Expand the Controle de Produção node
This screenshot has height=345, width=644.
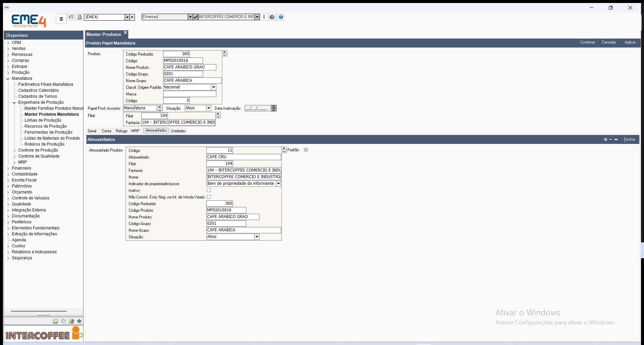point(15,151)
